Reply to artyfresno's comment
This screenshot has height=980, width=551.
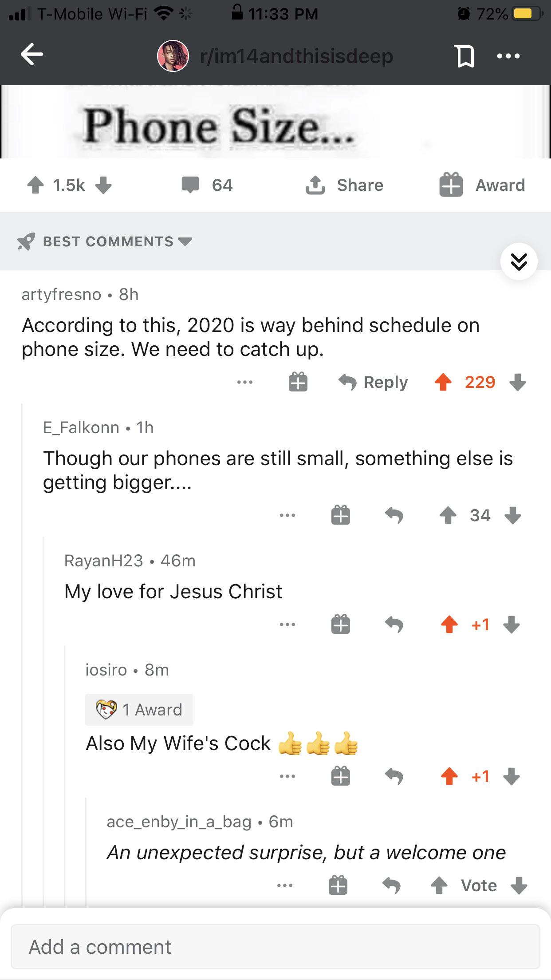(x=373, y=382)
